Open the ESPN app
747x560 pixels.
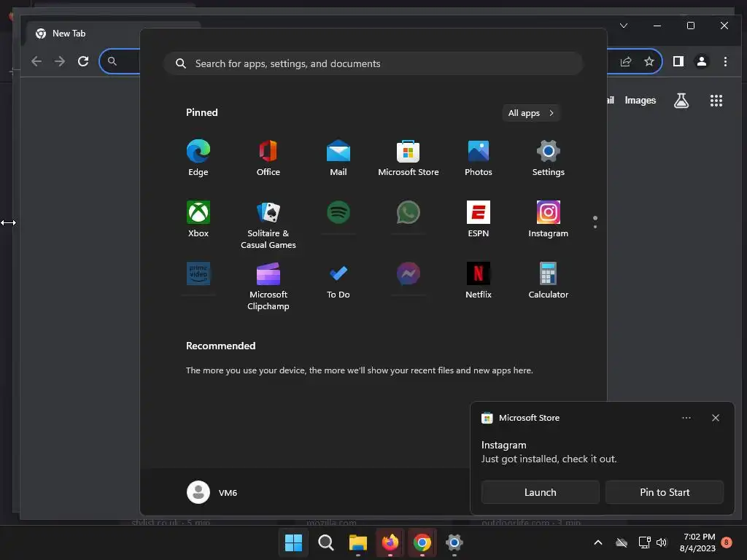(x=479, y=219)
